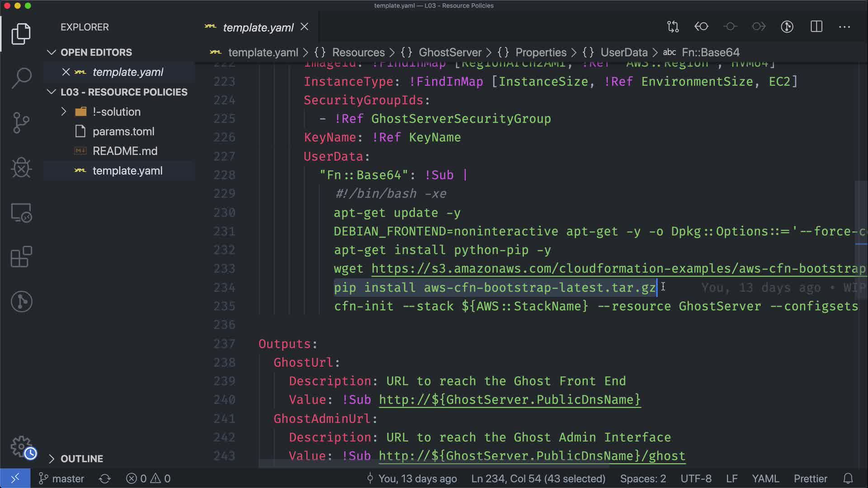Select the template.yaml editor tab

258,28
